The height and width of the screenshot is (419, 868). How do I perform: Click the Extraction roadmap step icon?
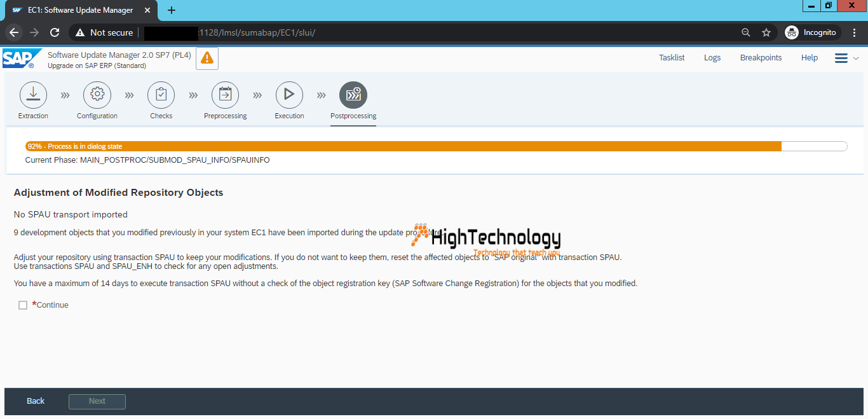pyautogui.click(x=34, y=95)
